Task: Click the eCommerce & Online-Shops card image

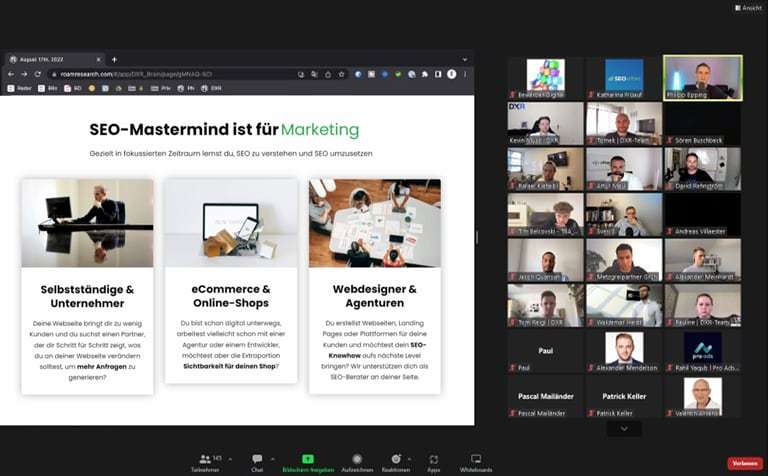Action: (231, 223)
